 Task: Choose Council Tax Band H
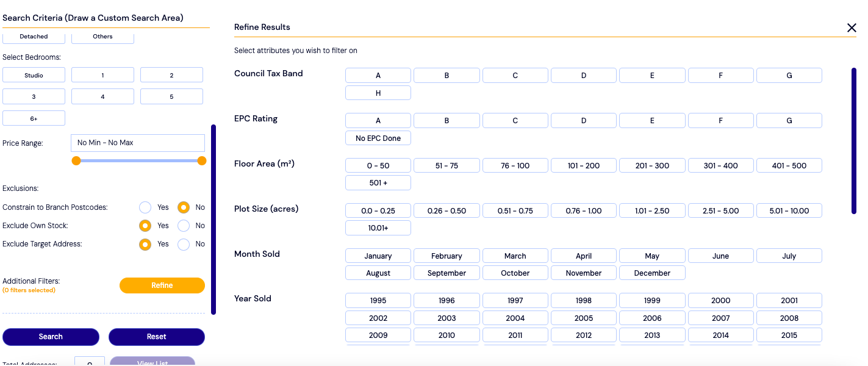[x=378, y=93]
